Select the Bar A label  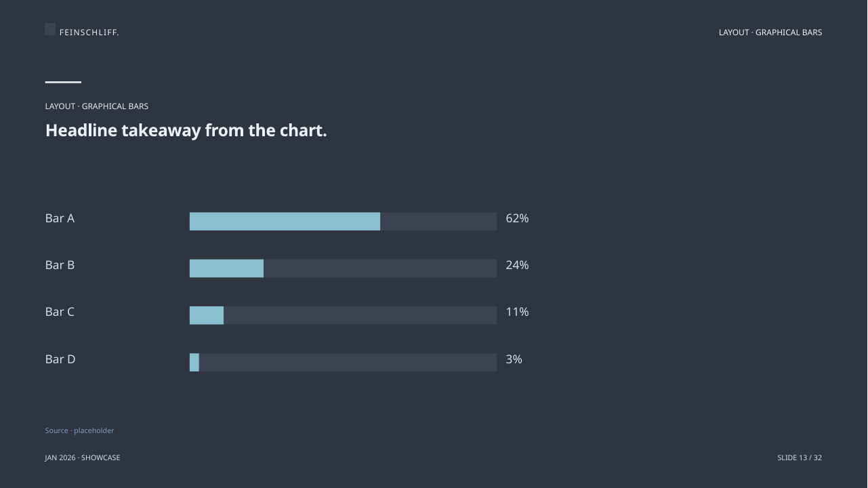(x=60, y=218)
